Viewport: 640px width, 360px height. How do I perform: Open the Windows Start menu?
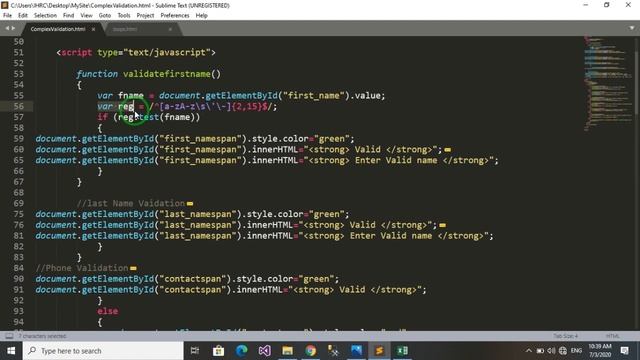coord(11,351)
